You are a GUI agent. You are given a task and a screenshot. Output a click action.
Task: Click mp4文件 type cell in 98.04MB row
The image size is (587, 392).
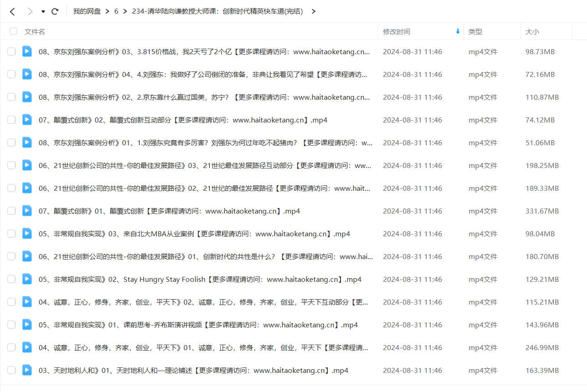coord(483,234)
